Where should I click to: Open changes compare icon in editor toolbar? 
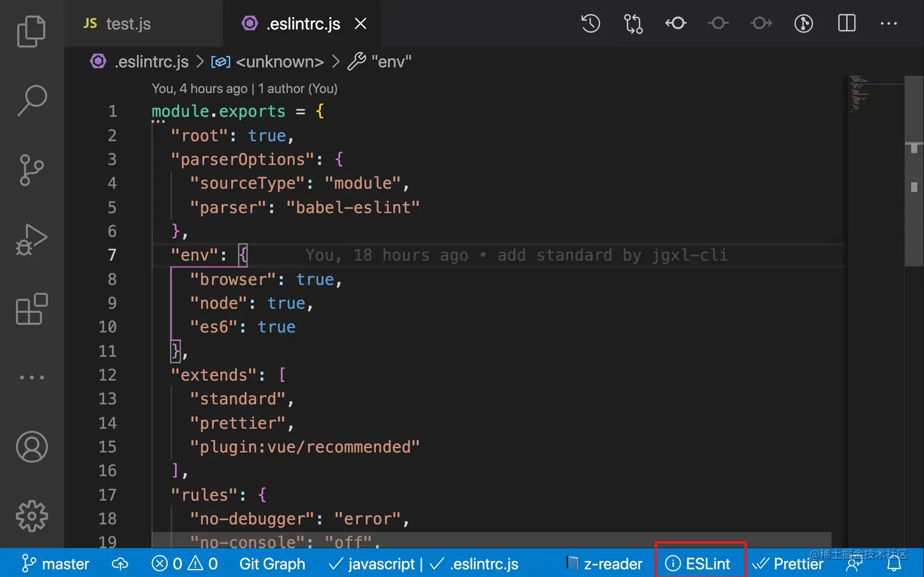pos(633,24)
